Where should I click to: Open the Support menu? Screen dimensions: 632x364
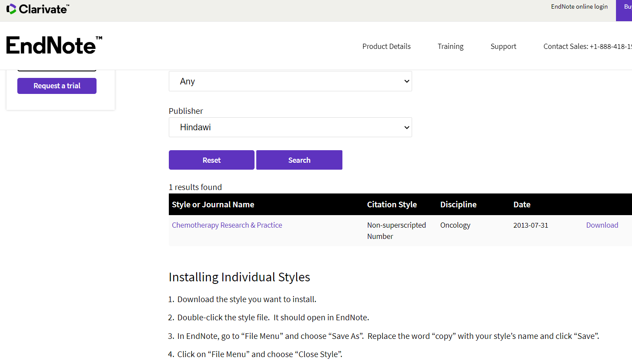[503, 46]
